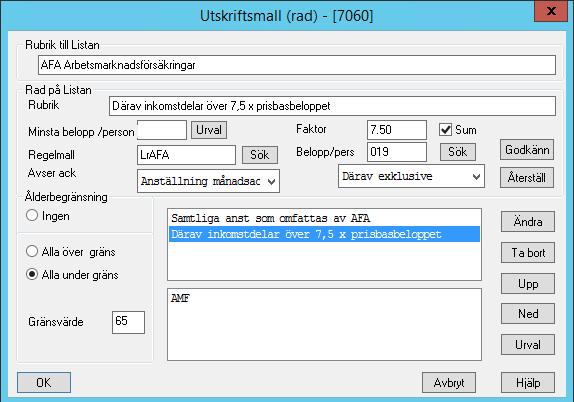
Task: Click Urval button beside Minsta belopp
Action: click(x=209, y=130)
